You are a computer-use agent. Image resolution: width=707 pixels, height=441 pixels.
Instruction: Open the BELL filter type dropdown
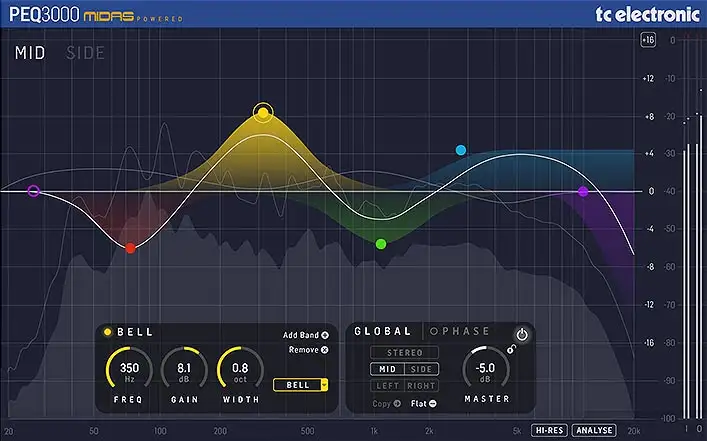300,385
